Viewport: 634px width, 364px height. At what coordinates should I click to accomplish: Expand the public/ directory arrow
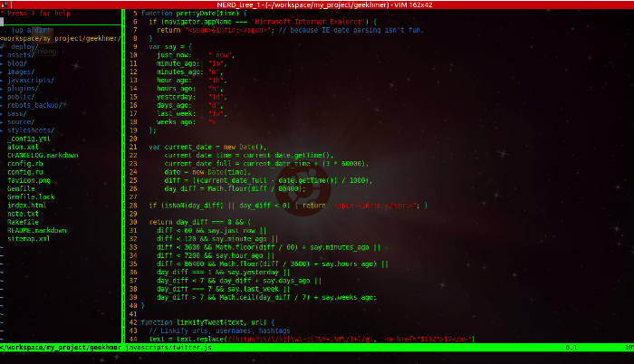pyautogui.click(x=2, y=97)
